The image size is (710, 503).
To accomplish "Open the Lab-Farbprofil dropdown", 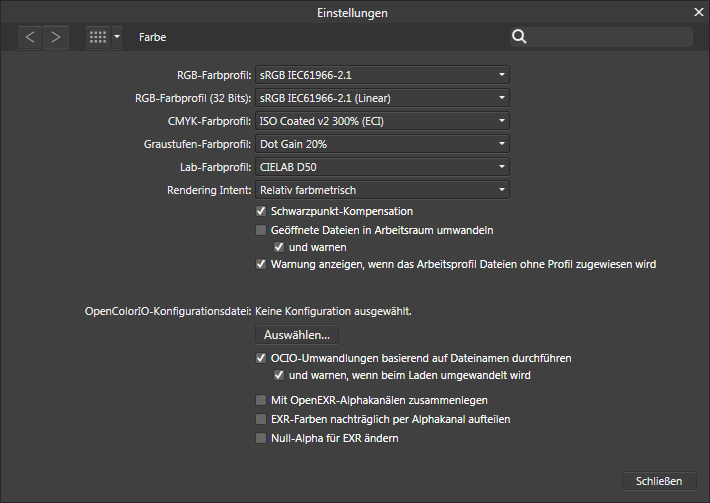I will tap(382, 167).
